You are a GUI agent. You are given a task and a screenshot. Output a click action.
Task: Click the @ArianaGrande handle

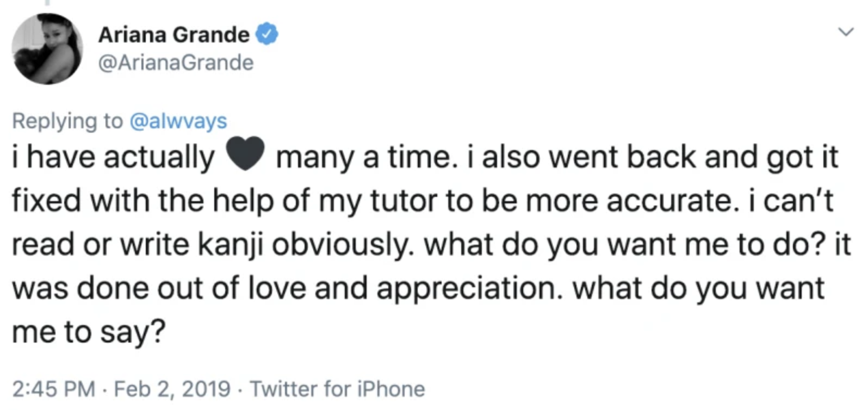175,61
